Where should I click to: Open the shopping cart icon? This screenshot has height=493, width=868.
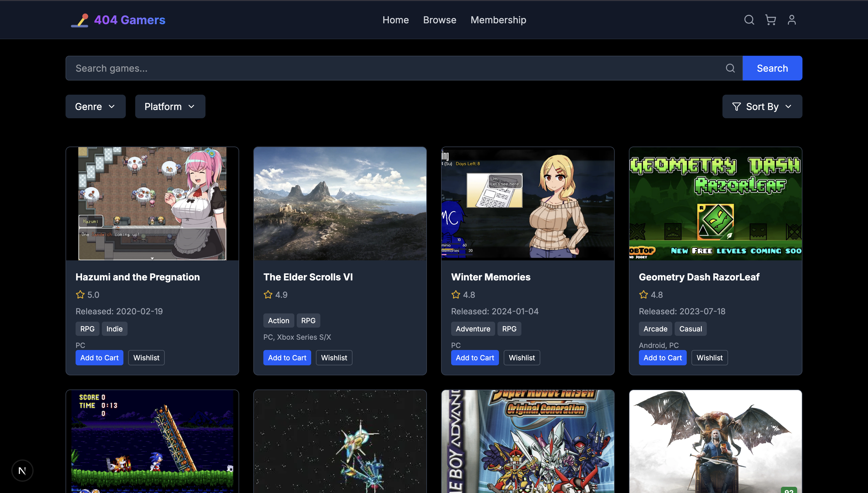tap(770, 20)
